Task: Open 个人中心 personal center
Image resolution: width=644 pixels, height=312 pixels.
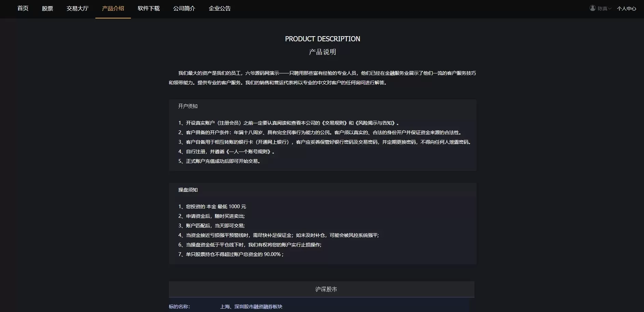Action: coord(626,9)
